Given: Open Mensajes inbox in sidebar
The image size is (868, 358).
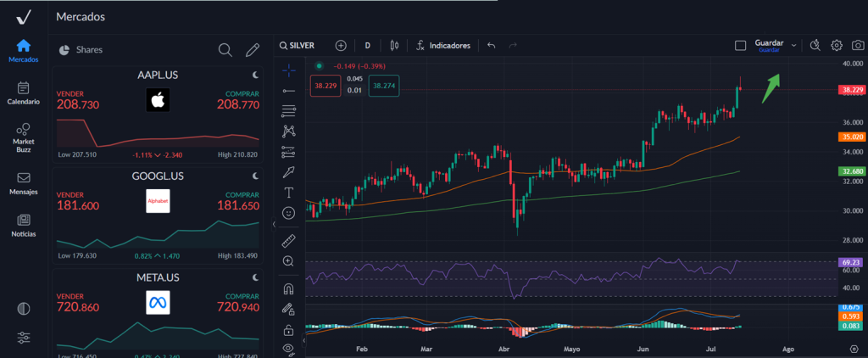Looking at the screenshot, I should click(23, 184).
